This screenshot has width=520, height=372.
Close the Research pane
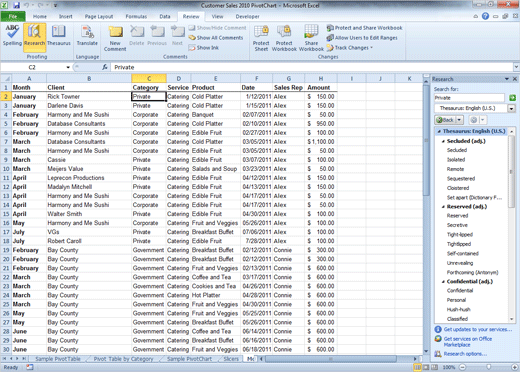(x=514, y=79)
